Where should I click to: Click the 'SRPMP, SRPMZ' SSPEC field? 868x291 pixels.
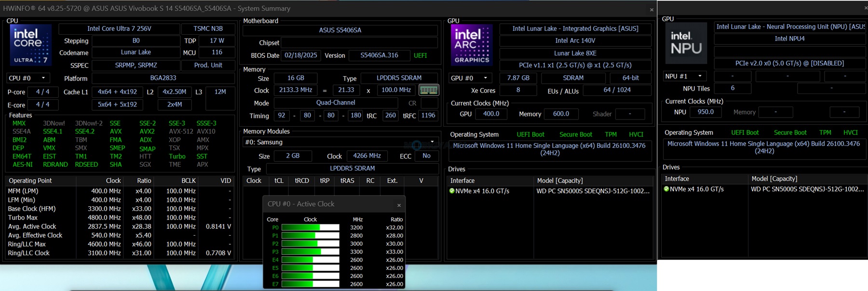pyautogui.click(x=136, y=65)
